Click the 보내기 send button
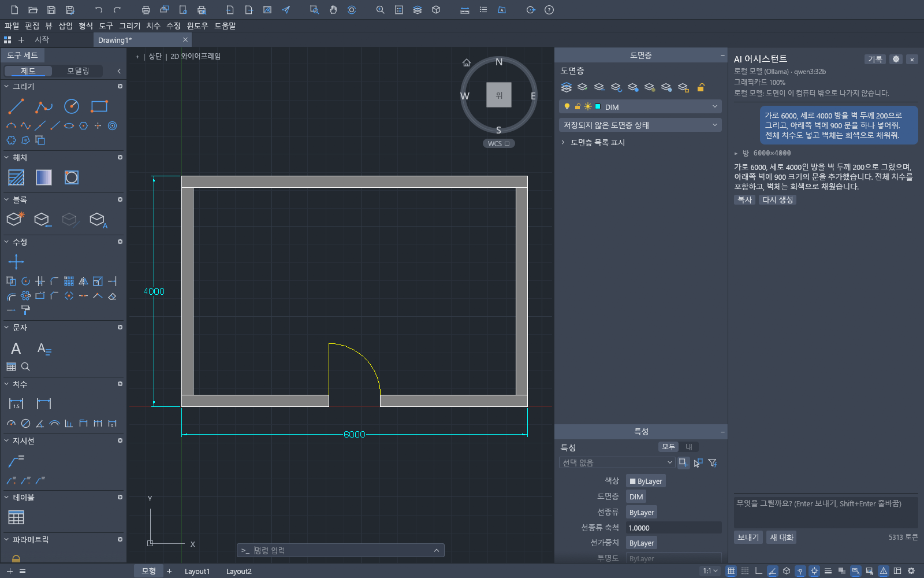924x578 pixels. tap(748, 538)
